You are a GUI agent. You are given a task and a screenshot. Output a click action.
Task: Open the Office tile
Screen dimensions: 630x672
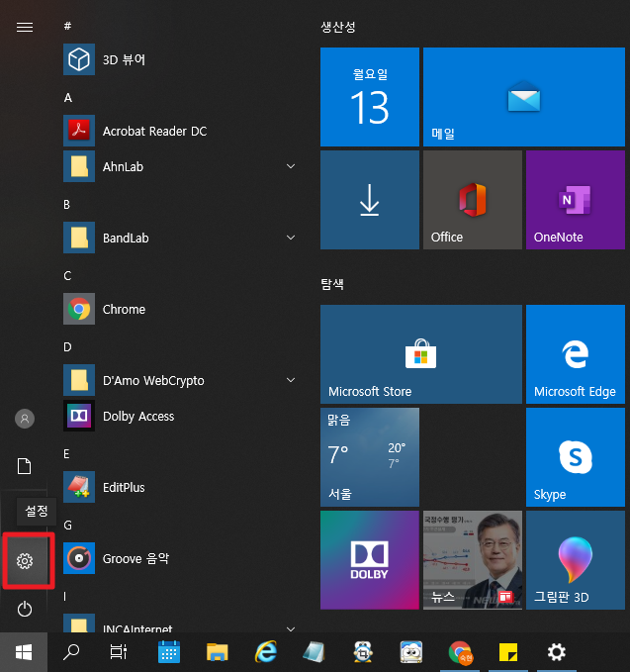[x=473, y=200]
